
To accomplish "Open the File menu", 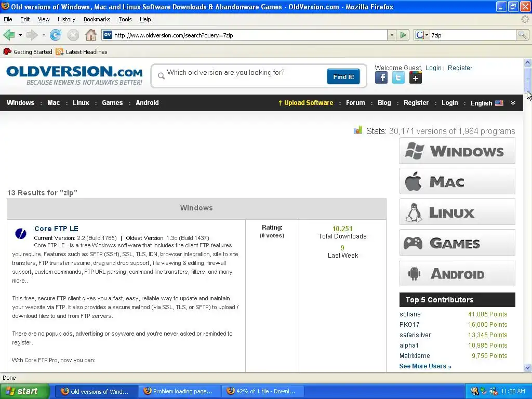I will pyautogui.click(x=8, y=19).
